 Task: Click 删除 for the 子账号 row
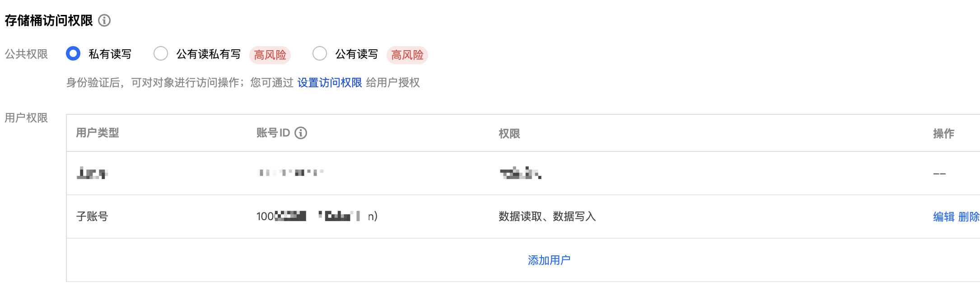(968, 217)
